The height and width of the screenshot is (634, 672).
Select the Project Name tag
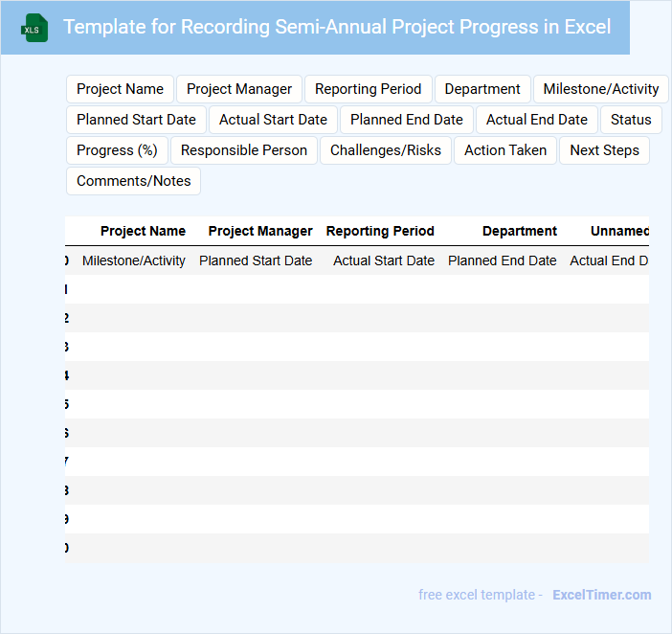pos(120,89)
